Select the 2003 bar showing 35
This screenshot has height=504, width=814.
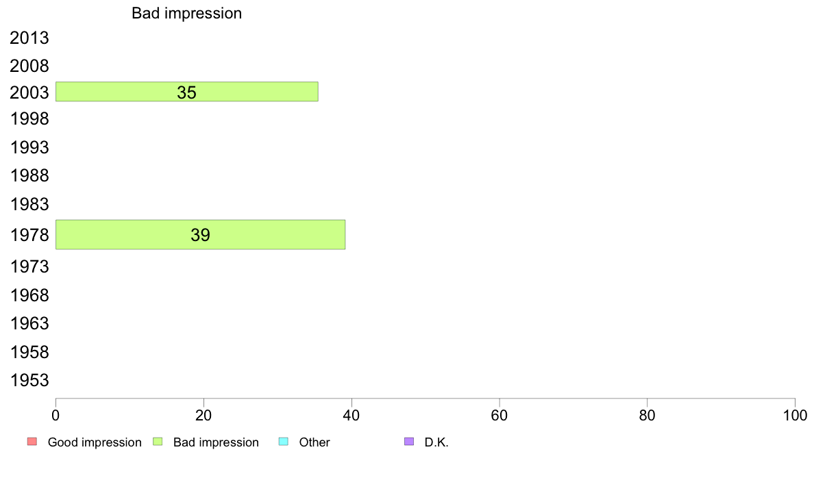[x=187, y=92]
